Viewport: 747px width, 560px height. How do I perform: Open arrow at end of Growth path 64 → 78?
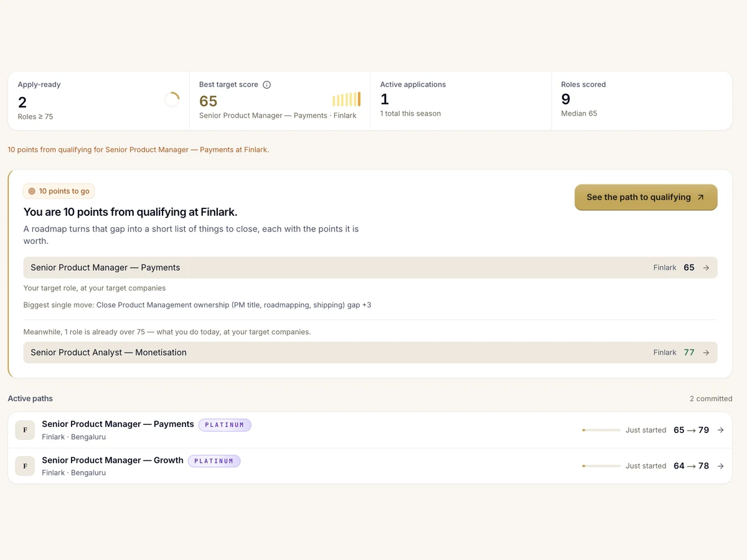pyautogui.click(x=720, y=465)
